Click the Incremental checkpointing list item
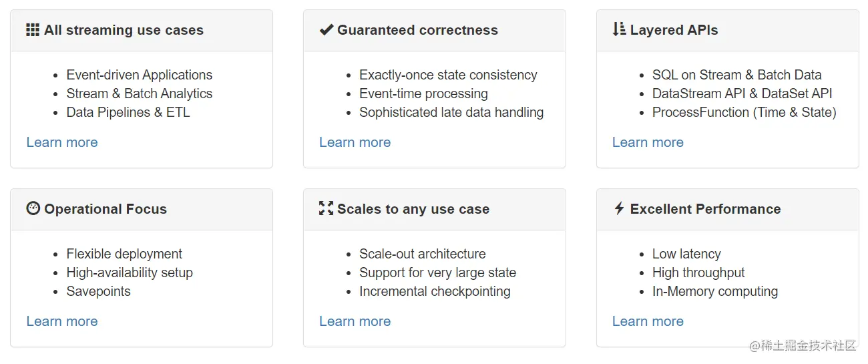Viewport: 868px width, 364px height. [435, 291]
